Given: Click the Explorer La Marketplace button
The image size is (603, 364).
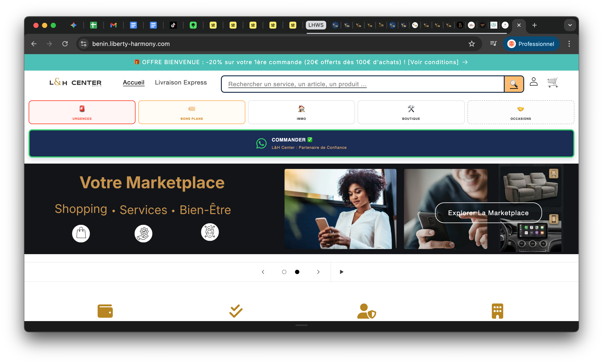Looking at the screenshot, I should 488,213.
